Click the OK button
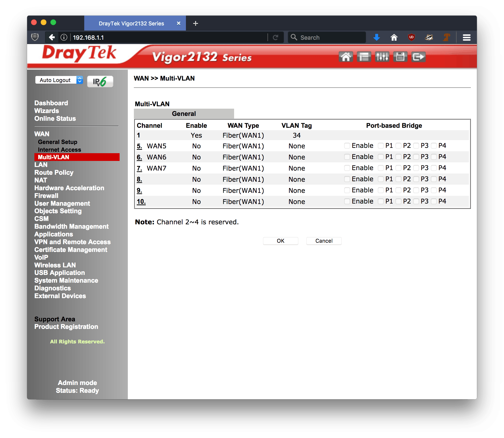 (281, 241)
